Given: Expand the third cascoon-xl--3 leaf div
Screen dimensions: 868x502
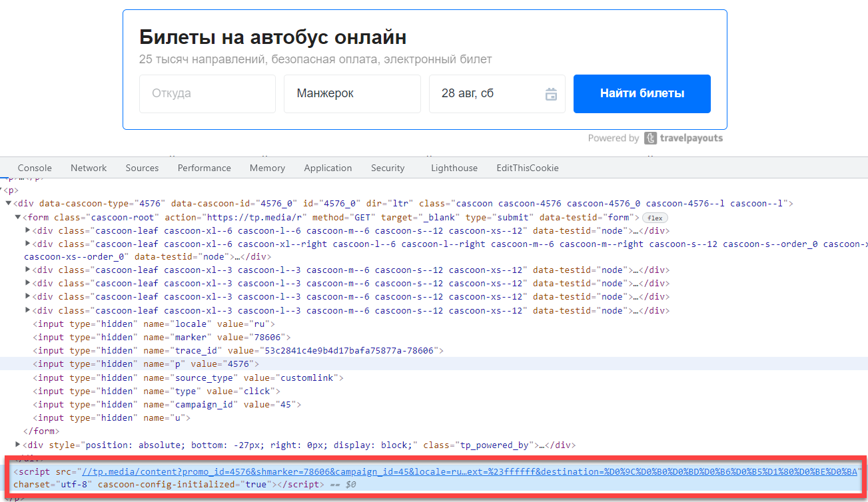Looking at the screenshot, I should coord(28,297).
